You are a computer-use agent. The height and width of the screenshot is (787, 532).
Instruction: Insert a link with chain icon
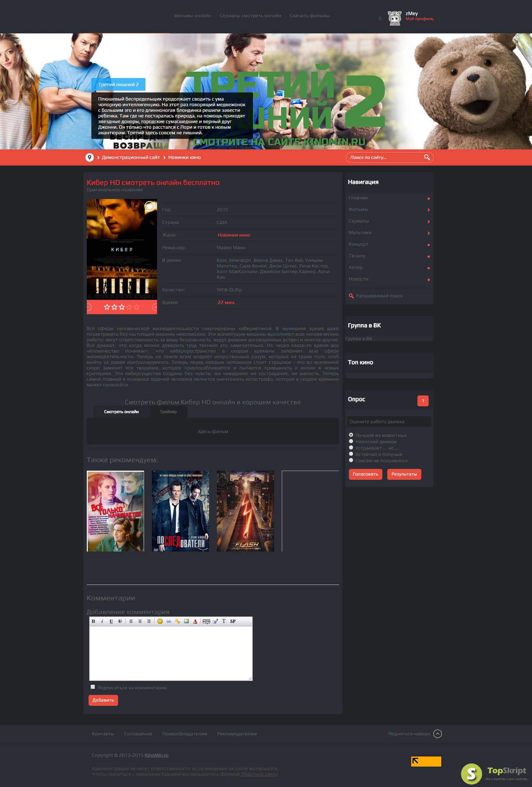click(x=169, y=621)
